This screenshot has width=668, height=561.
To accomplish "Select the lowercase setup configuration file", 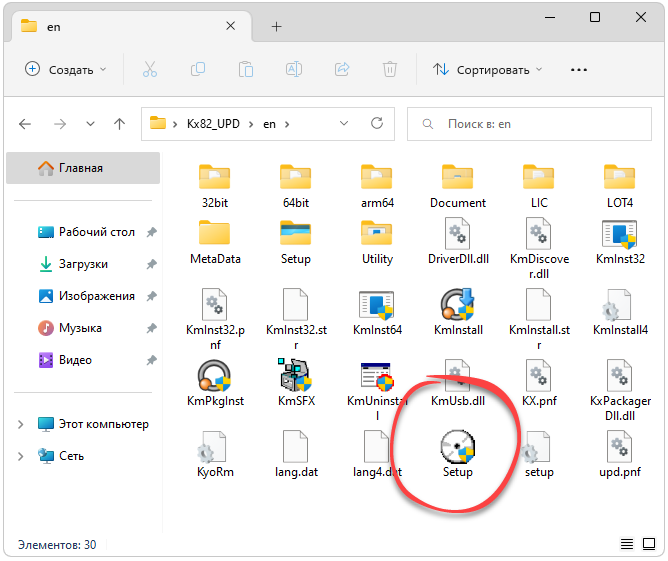I will (x=539, y=455).
